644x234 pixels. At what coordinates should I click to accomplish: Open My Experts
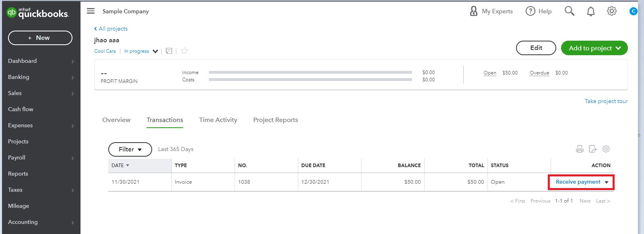click(491, 11)
